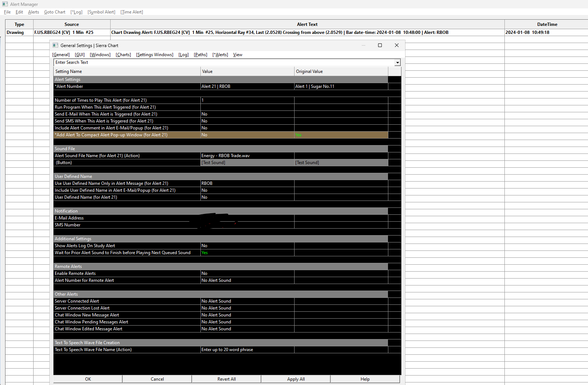Image resolution: width=588 pixels, height=385 pixels.
Task: Open the Alerts menu in Alert Manager
Action: point(34,12)
